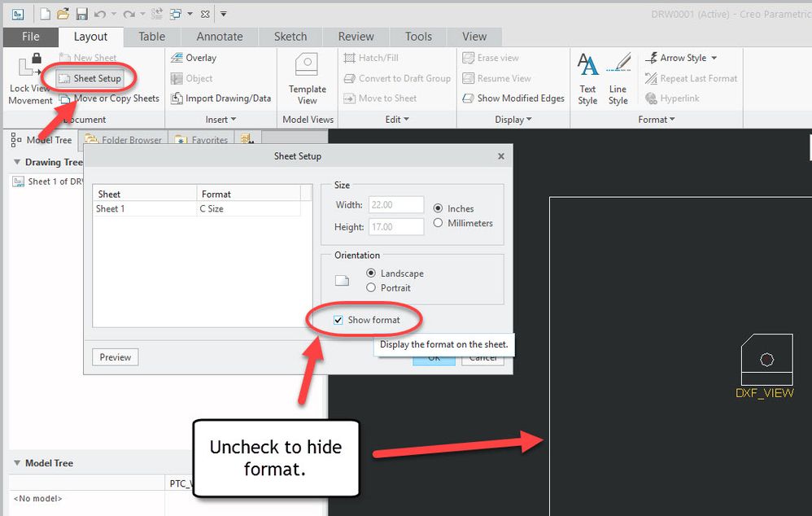Select Landscape orientation
This screenshot has height=516, width=812.
[371, 273]
